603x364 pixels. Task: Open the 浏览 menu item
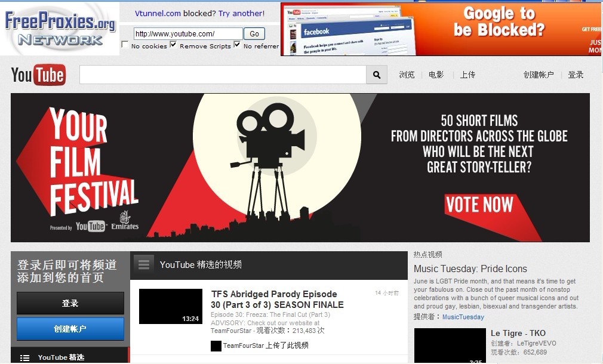[407, 75]
